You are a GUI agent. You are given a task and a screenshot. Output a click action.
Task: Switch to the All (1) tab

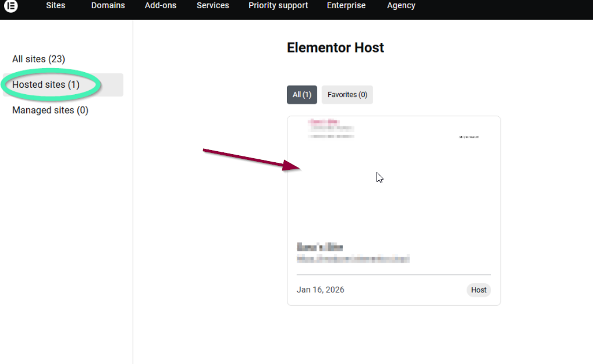(302, 95)
